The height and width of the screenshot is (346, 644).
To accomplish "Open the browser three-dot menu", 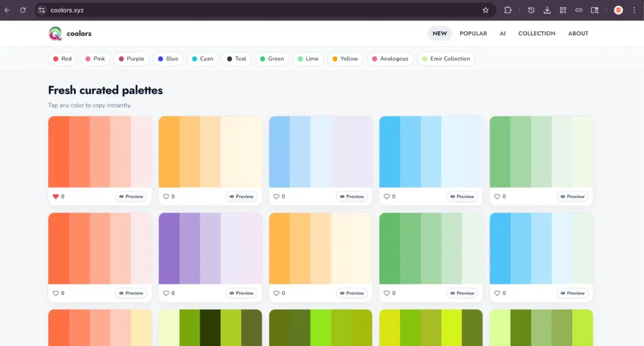I will (634, 10).
